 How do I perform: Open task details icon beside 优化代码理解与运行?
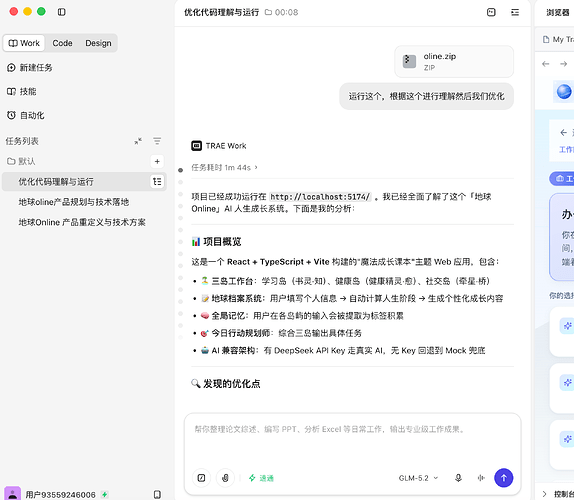pos(157,182)
